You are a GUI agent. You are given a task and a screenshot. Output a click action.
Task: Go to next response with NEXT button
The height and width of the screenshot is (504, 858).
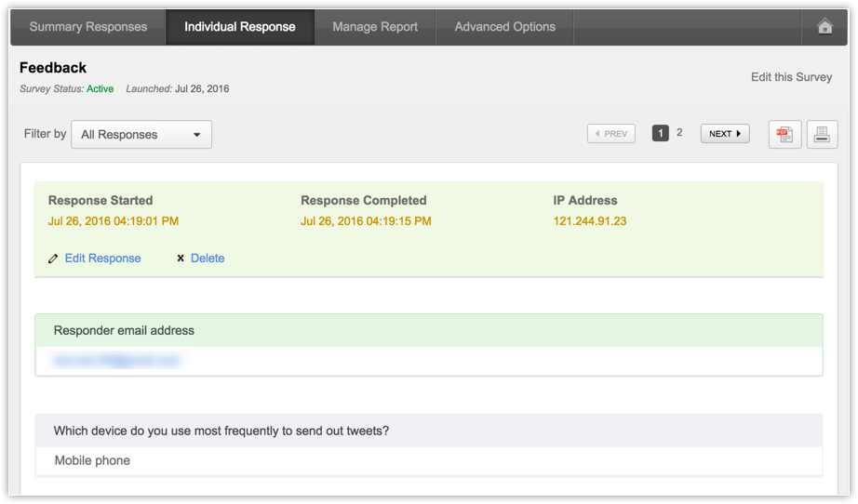point(724,134)
